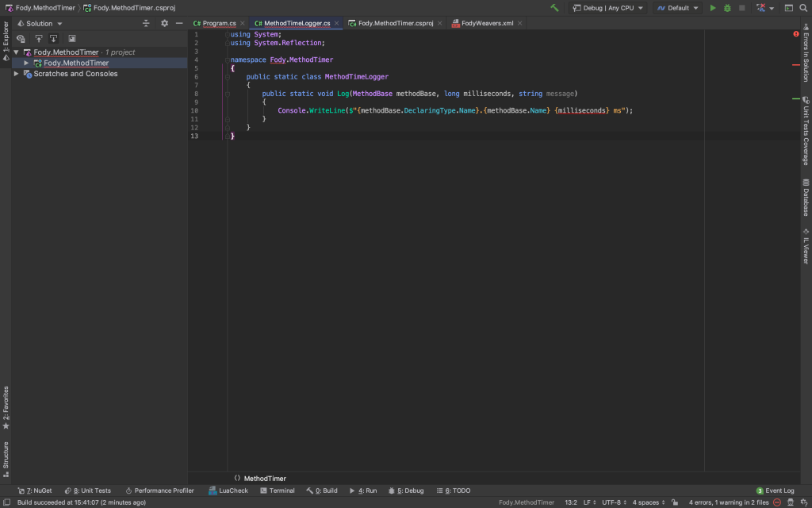Switch to the Fody.MethodTimer.csproj tab
This screenshot has height=508, width=812.
pyautogui.click(x=395, y=23)
